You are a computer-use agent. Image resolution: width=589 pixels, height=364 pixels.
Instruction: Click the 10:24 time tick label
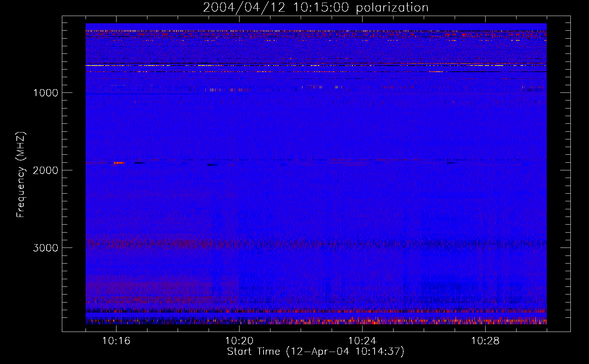362,341
